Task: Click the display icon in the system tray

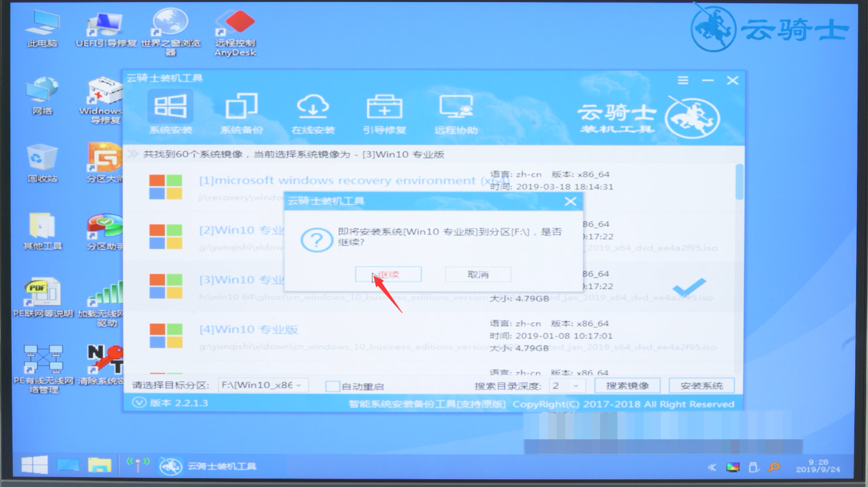Action: click(733, 467)
